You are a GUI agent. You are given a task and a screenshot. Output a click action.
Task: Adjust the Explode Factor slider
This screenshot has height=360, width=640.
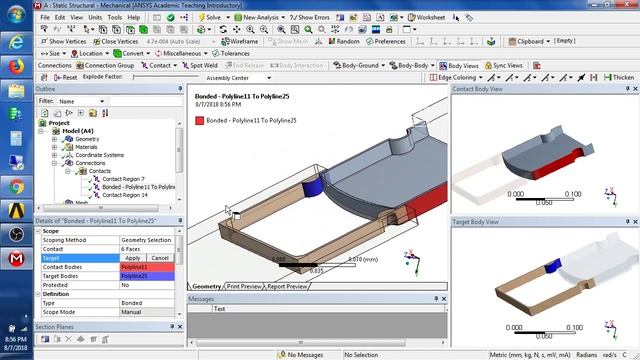pyautogui.click(x=166, y=77)
